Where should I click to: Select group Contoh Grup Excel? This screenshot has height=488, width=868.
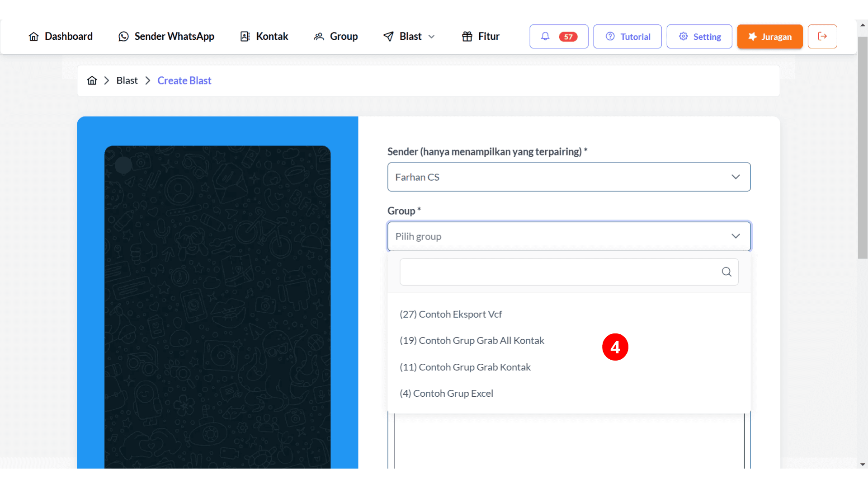coord(447,393)
